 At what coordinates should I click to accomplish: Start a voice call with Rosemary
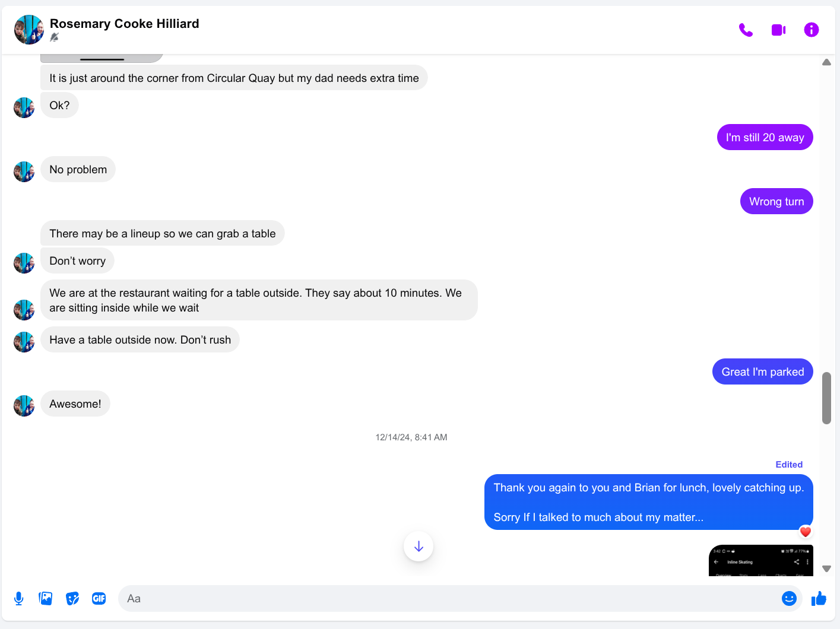[x=746, y=30]
